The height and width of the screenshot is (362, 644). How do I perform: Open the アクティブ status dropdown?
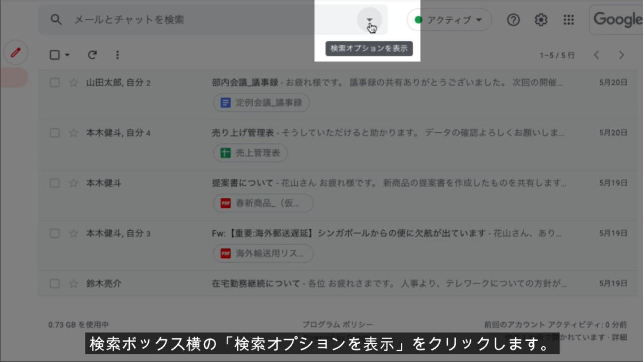[x=449, y=20]
